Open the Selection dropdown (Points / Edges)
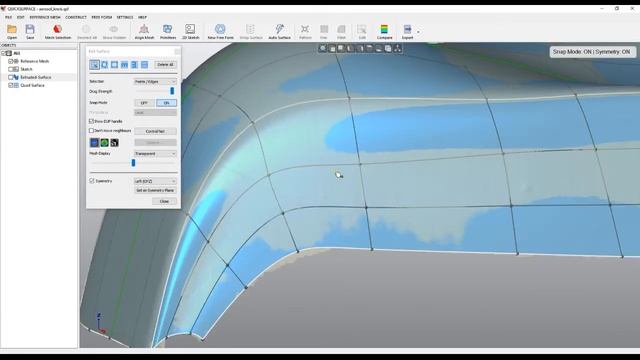Image resolution: width=640 pixels, height=360 pixels. (155, 82)
